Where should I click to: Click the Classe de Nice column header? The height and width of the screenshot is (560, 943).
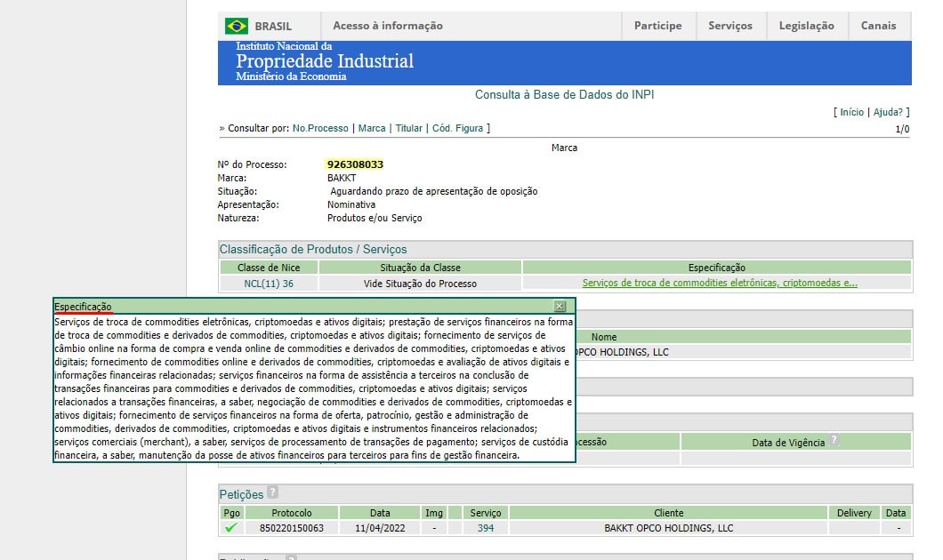point(269,268)
